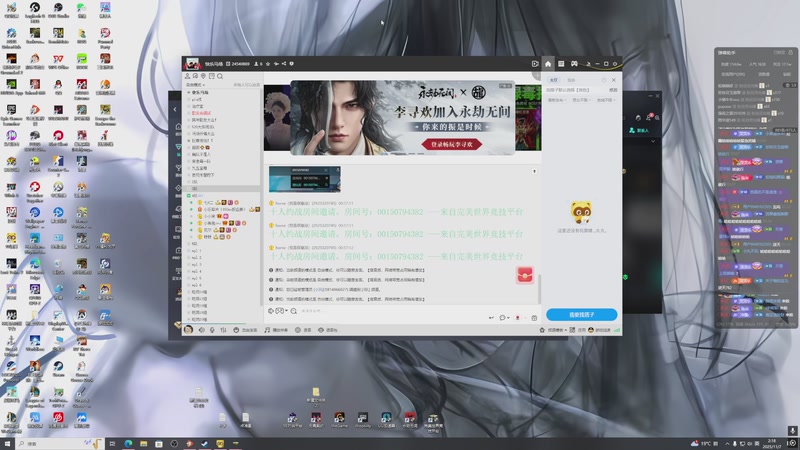Open the green ad thumbnail right of banner

coord(528,118)
